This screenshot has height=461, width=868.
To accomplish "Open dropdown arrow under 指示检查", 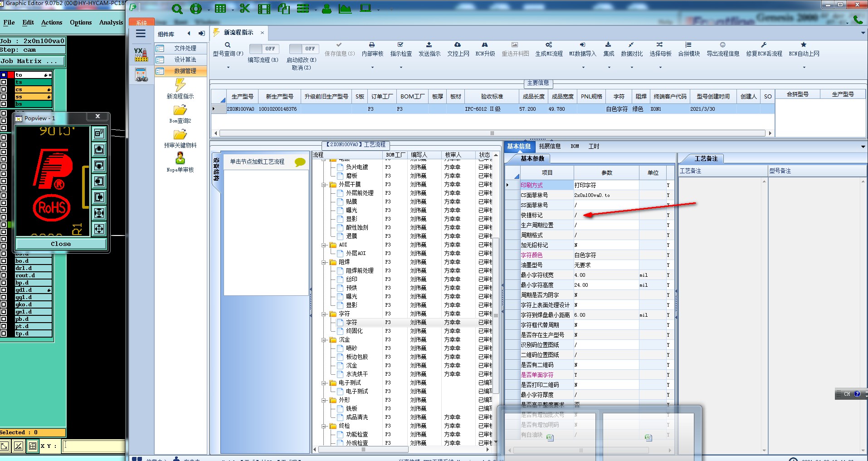I will 401,68.
